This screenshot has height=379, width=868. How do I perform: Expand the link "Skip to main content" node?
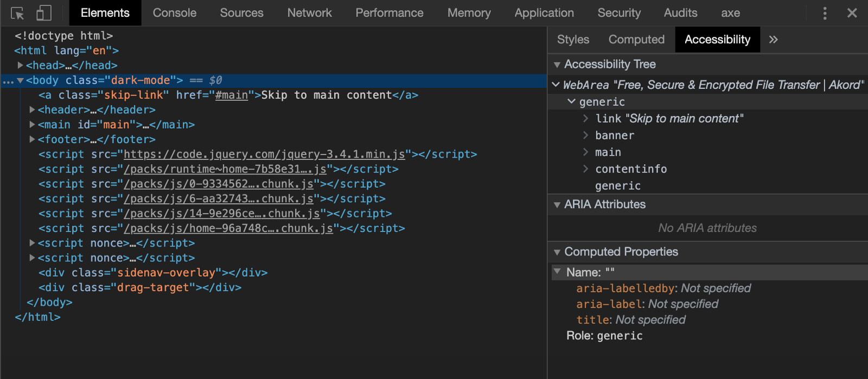click(585, 118)
